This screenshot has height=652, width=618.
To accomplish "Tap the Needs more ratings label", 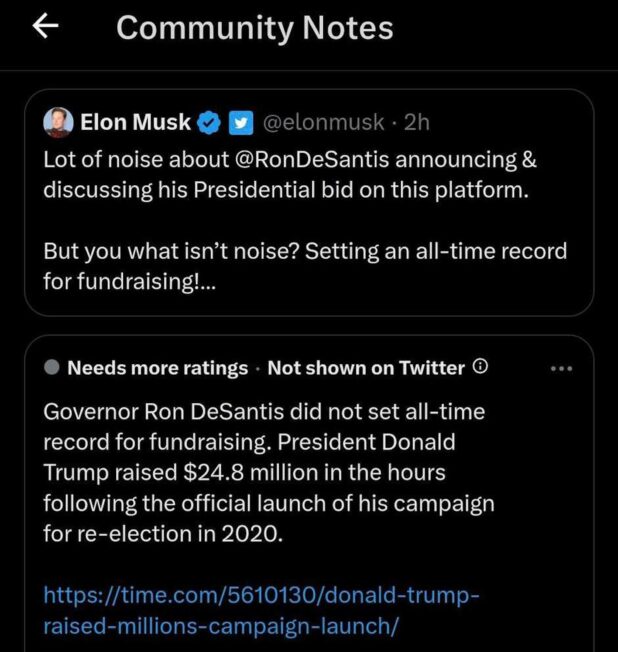I will click(x=157, y=368).
